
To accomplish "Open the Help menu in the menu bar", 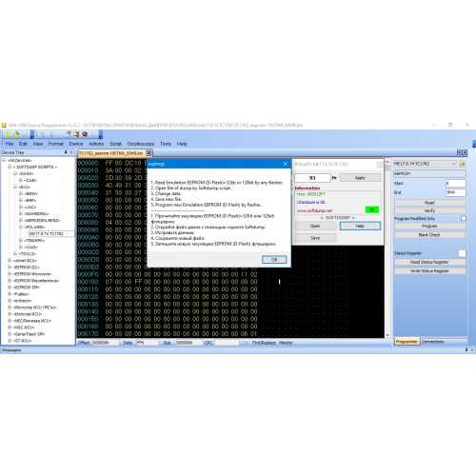I will 182,144.
